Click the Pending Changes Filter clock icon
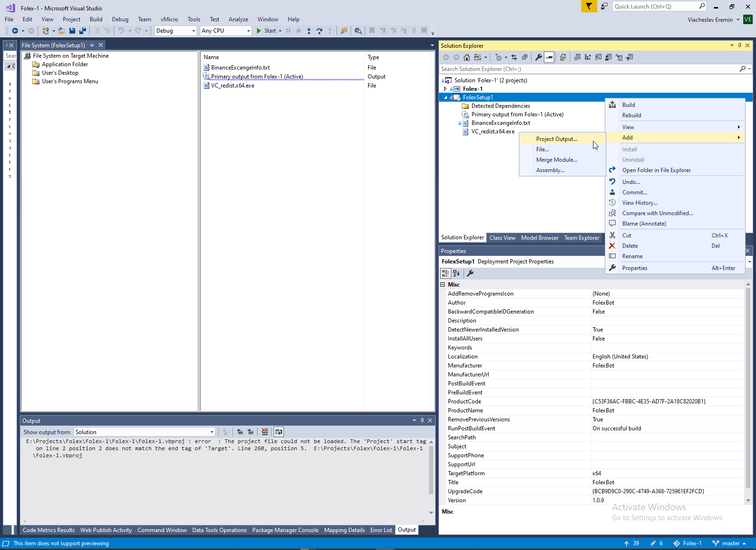 tap(499, 57)
